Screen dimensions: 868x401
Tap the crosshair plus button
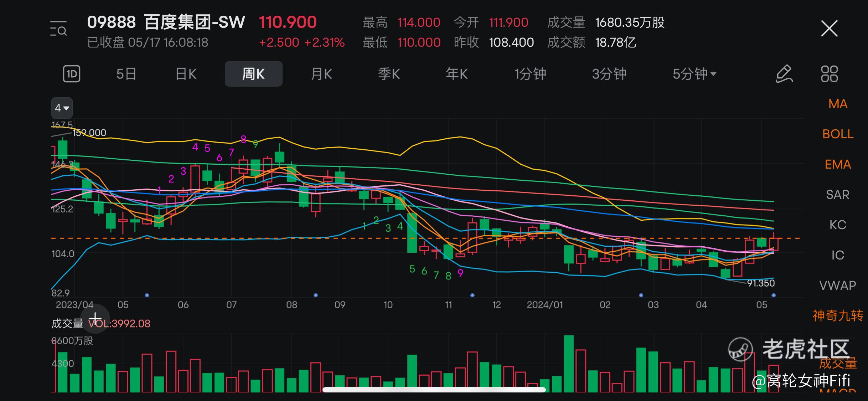click(95, 318)
